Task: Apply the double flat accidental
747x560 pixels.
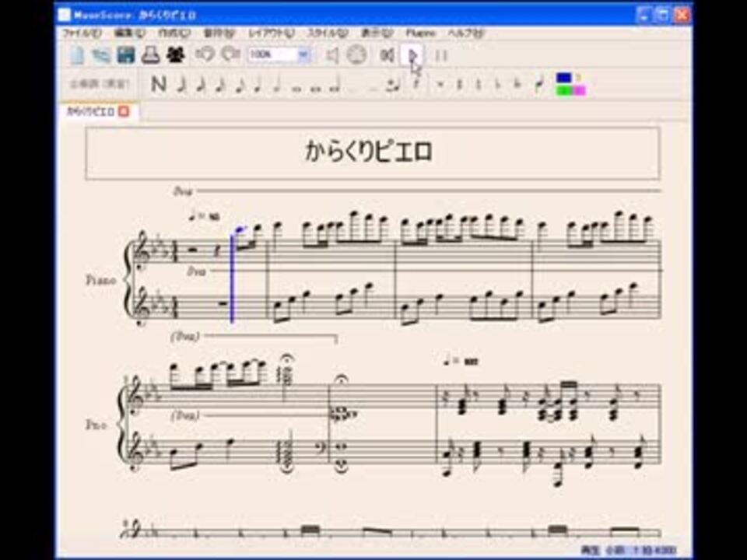Action: click(517, 85)
